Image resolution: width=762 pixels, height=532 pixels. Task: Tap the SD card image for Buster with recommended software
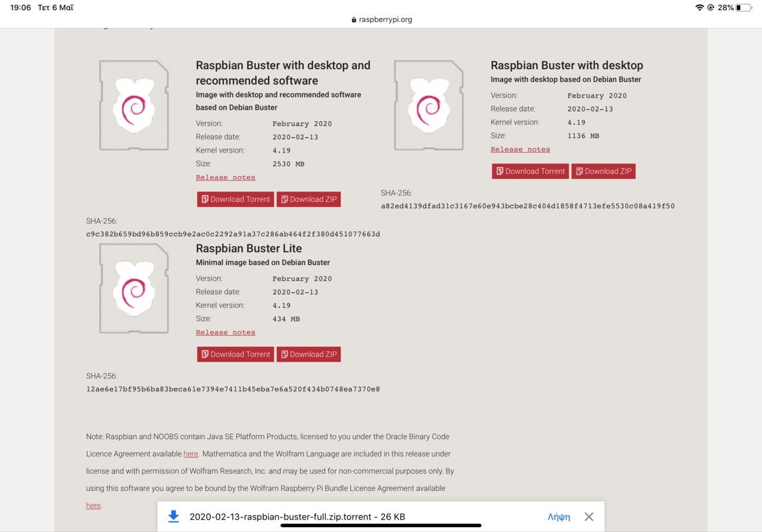pyautogui.click(x=134, y=105)
